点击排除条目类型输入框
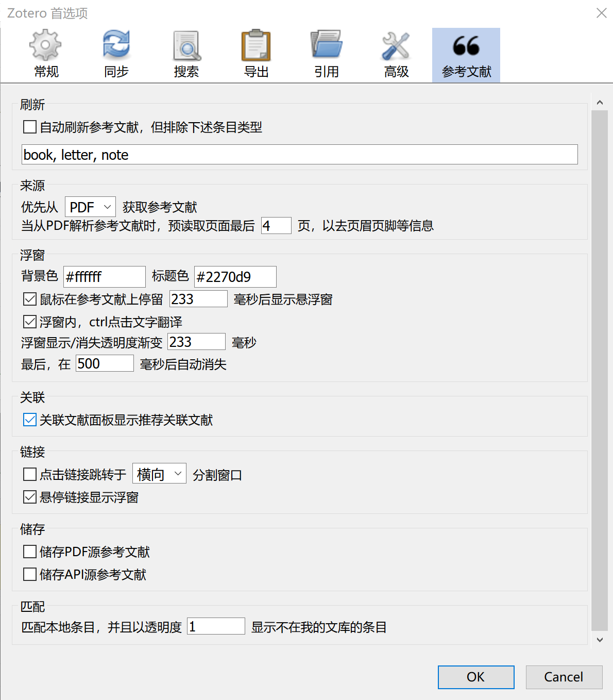Image resolution: width=613 pixels, height=700 pixels. [299, 154]
